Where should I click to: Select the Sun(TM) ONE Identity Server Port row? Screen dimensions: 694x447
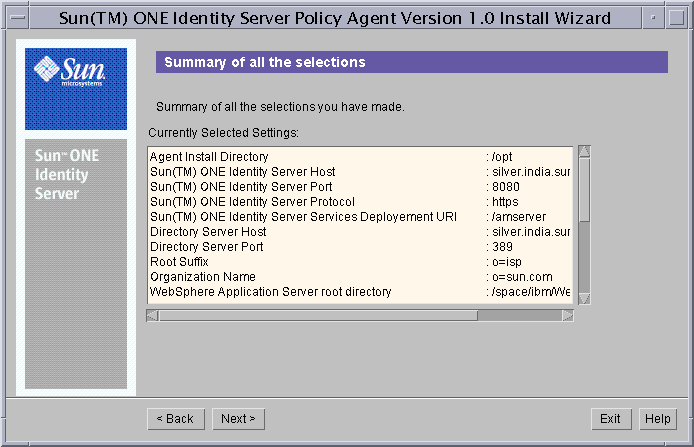360,187
